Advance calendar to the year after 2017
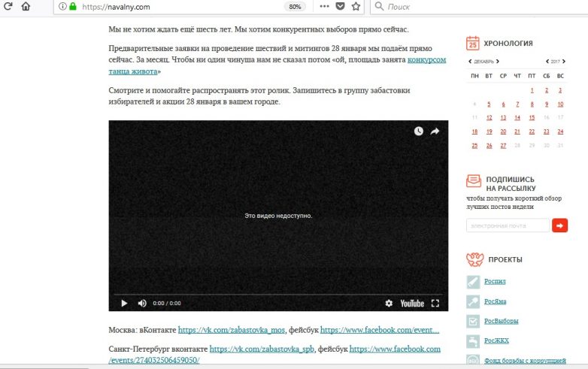The width and height of the screenshot is (588, 369). pos(564,62)
